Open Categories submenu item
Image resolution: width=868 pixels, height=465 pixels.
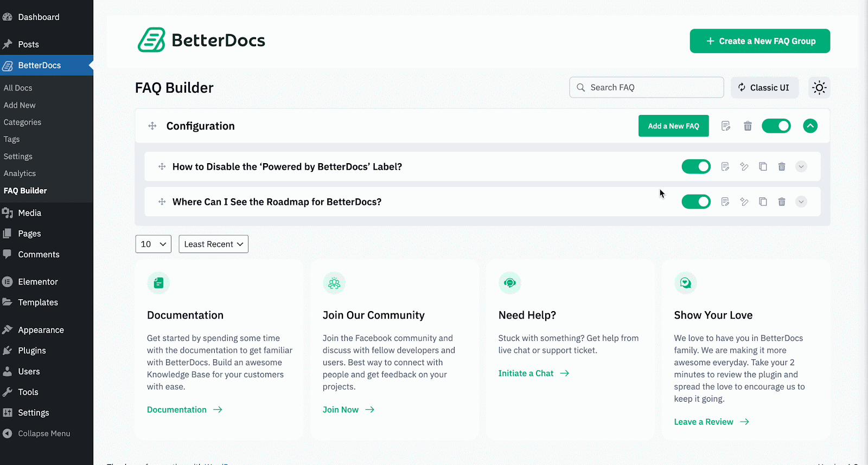pos(22,122)
